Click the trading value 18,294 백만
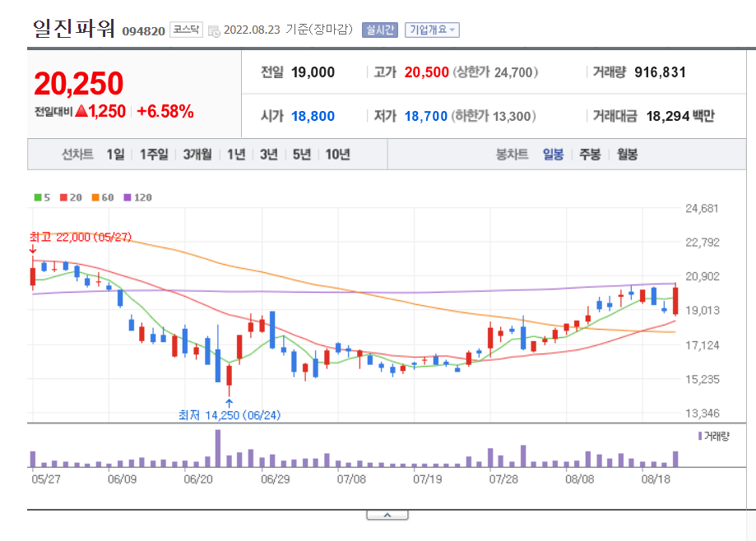This screenshot has width=756, height=541. click(x=680, y=116)
